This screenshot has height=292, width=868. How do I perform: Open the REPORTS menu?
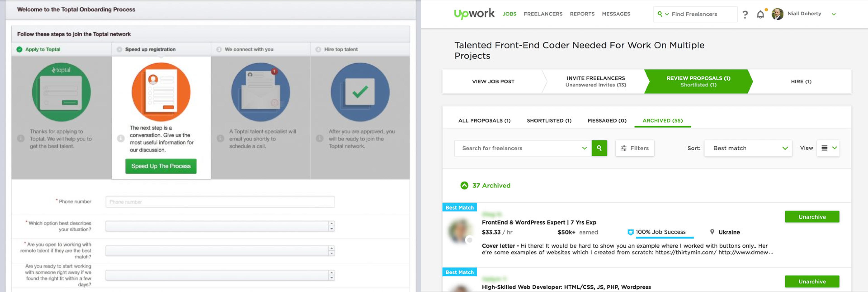(582, 14)
